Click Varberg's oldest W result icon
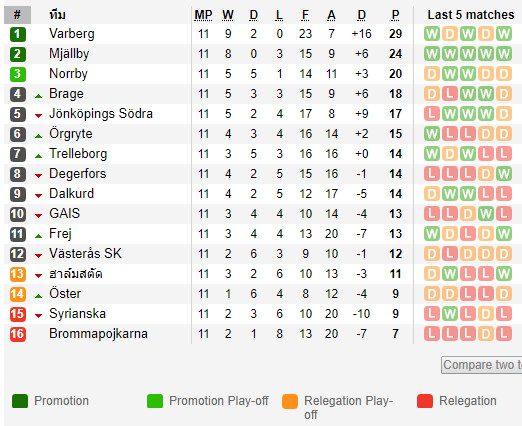Viewport: 522px width, 426px height. 432,34
